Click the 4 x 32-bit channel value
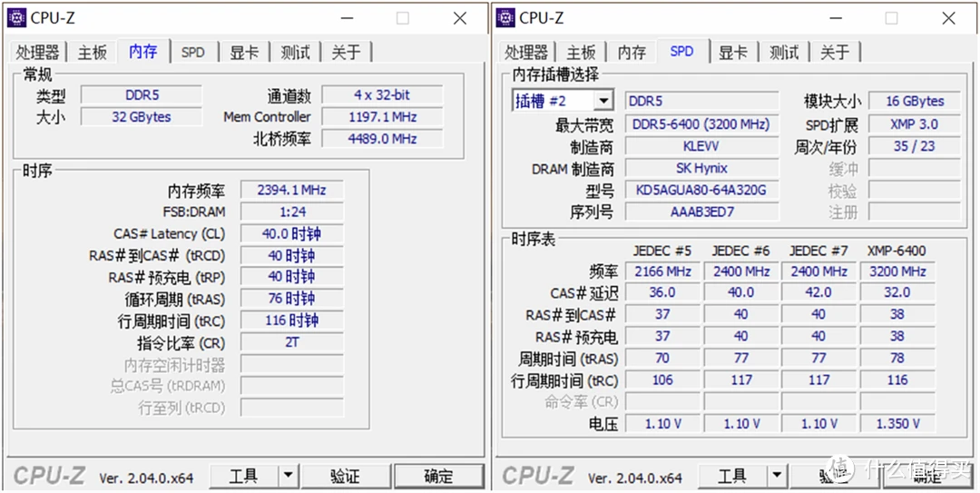 (x=382, y=95)
